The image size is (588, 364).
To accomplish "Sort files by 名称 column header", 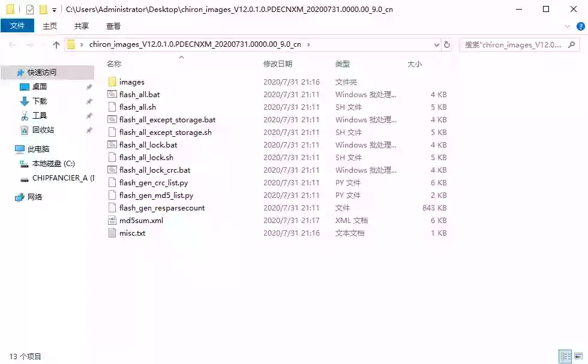I will click(x=114, y=64).
